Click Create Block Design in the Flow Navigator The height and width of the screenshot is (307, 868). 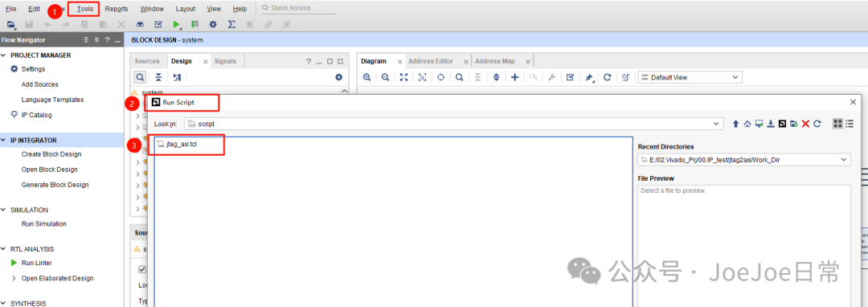coord(51,154)
